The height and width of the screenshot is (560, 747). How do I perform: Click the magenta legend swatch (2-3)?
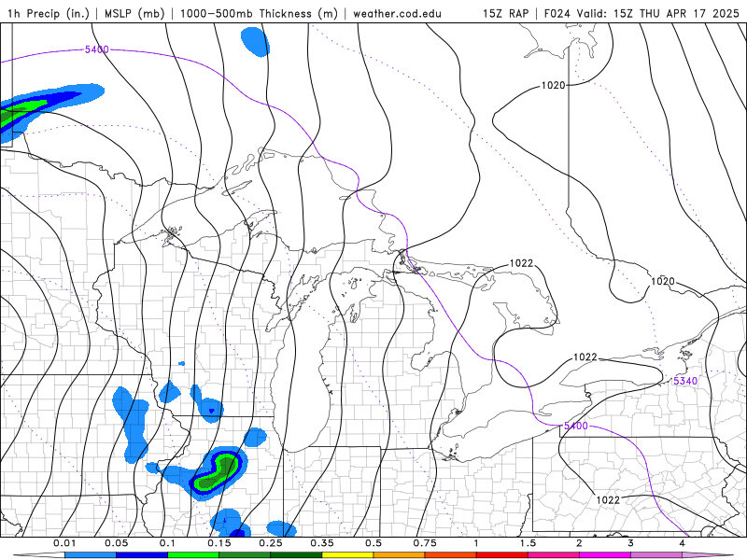click(605, 555)
